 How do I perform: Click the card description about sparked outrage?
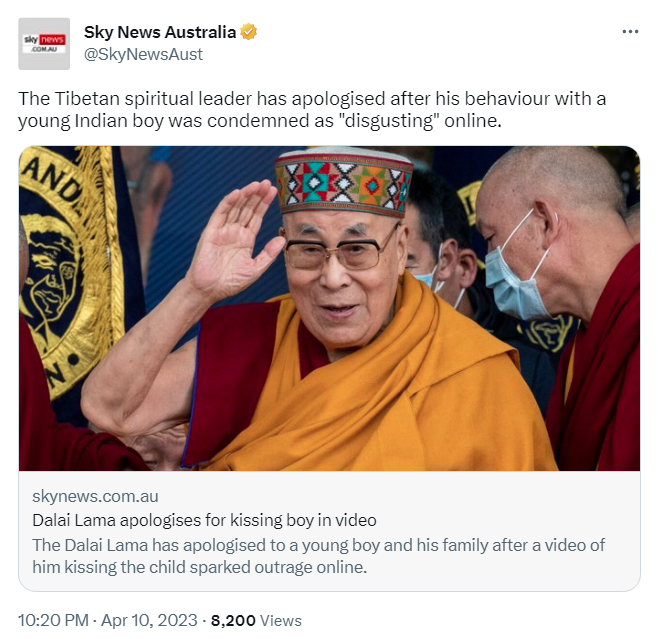319,556
